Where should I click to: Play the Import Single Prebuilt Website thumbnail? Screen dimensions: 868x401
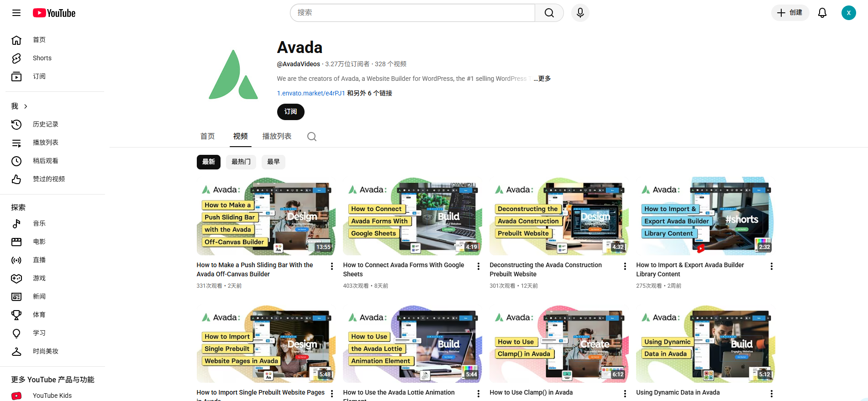pyautogui.click(x=266, y=344)
